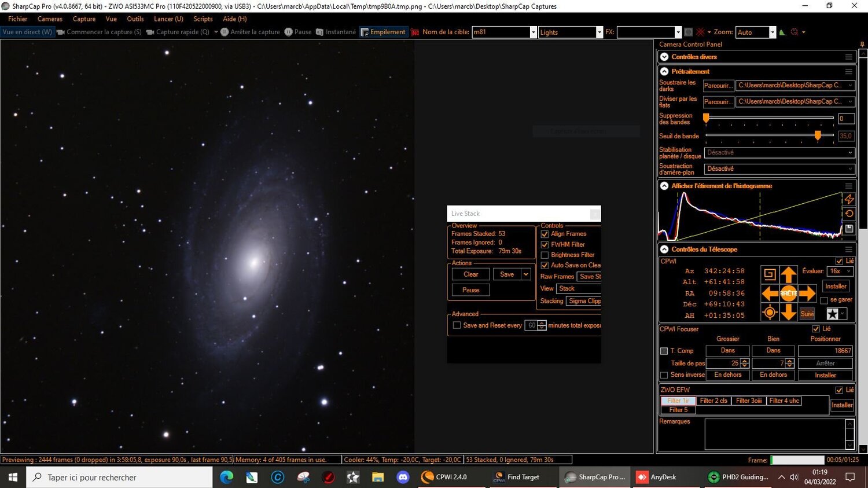This screenshot has width=868, height=488.
Task: Toggle the green histogram icon in the toolbar
Action: 783,32
